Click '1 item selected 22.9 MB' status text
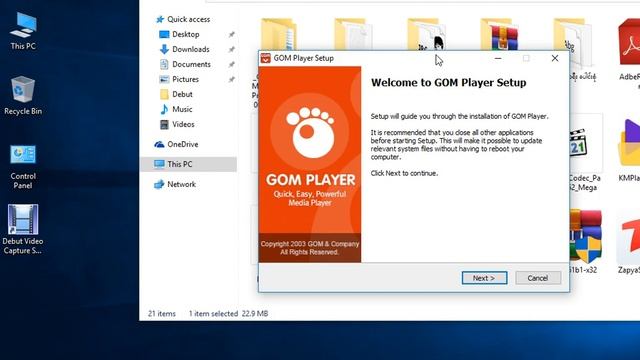 [x=228, y=313]
